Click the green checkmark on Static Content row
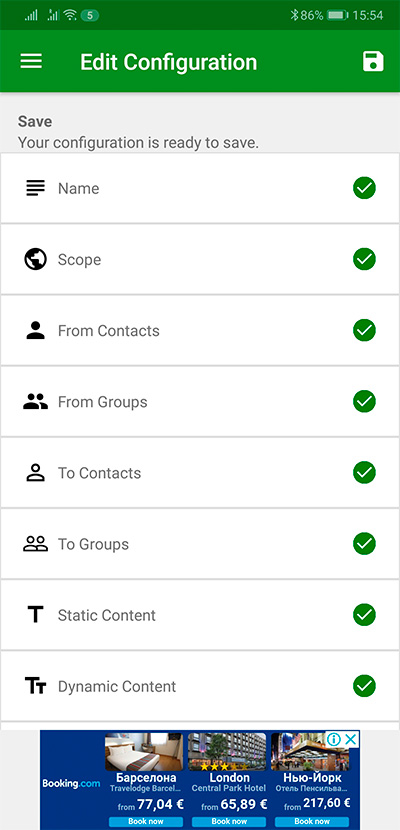 tap(364, 615)
